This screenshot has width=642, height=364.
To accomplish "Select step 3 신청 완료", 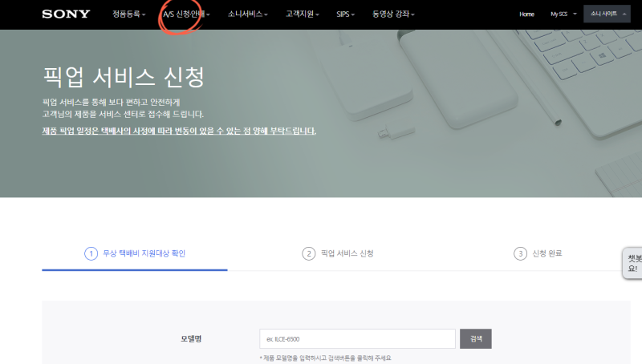I will (x=538, y=253).
